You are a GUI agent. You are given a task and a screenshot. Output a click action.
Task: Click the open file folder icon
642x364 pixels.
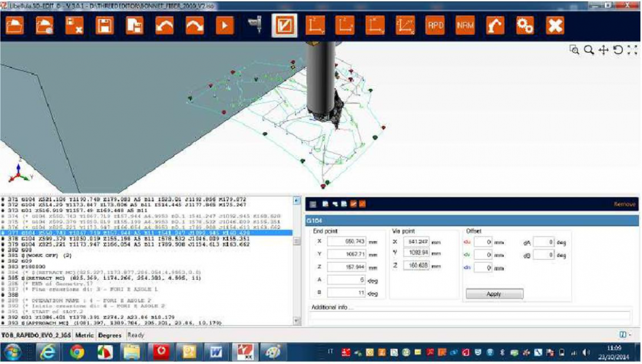(x=15, y=25)
